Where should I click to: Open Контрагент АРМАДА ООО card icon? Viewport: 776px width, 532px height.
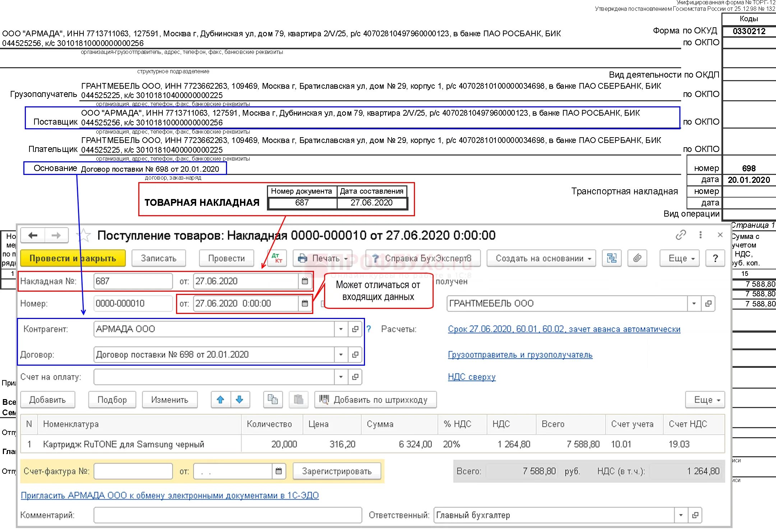355,329
